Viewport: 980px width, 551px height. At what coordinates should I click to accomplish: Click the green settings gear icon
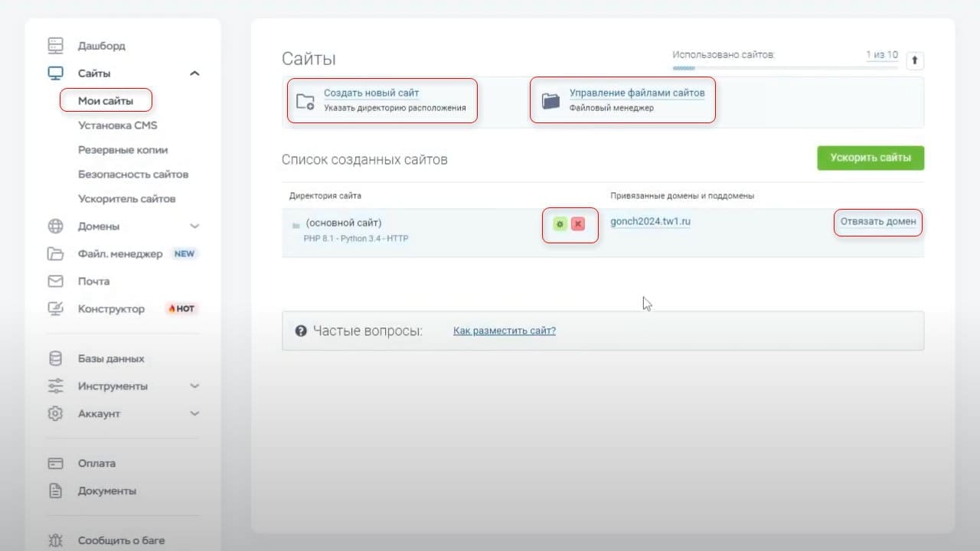(560, 223)
